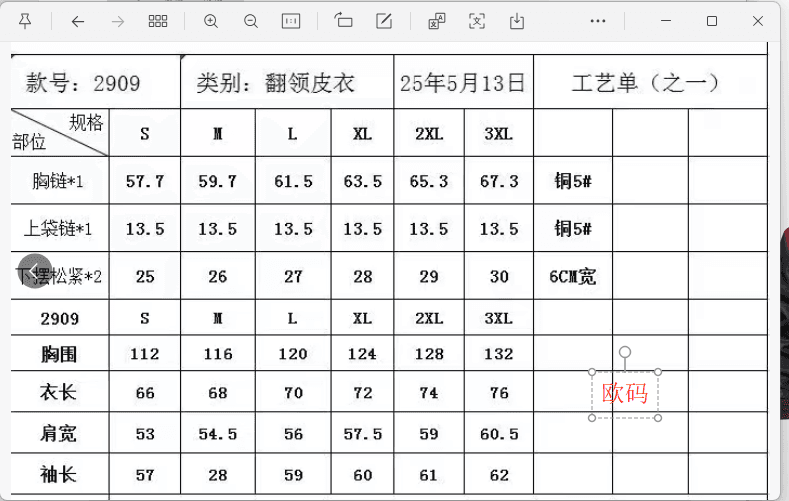Click value 62 in the 袖长 row
Image resolution: width=789 pixels, height=501 pixels.
tap(499, 475)
